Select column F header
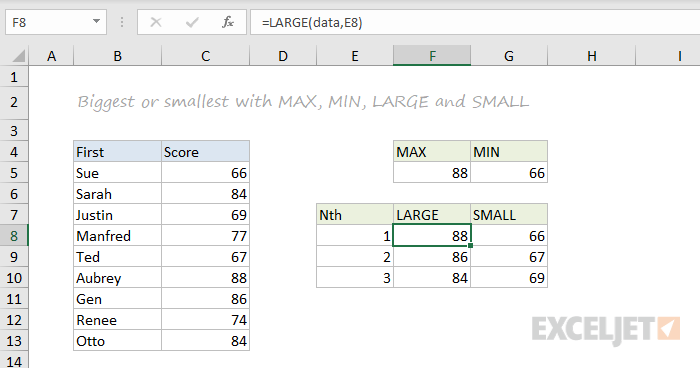 [432, 56]
